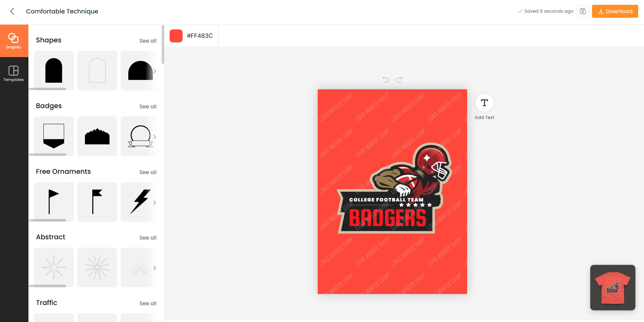Select the pennant badge shape
Viewport: 644px width, 322px height.
(53, 136)
